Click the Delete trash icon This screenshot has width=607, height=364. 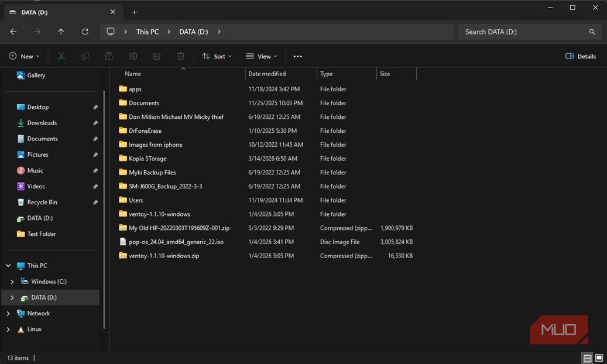point(181,56)
